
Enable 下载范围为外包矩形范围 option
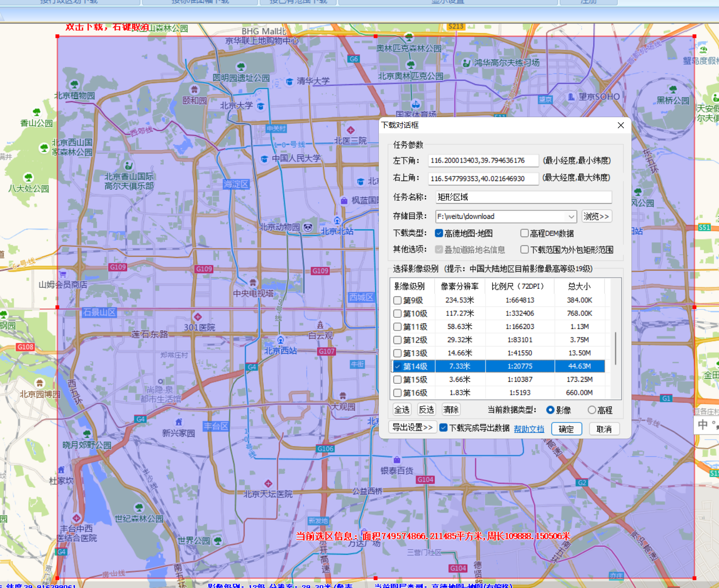pos(525,249)
